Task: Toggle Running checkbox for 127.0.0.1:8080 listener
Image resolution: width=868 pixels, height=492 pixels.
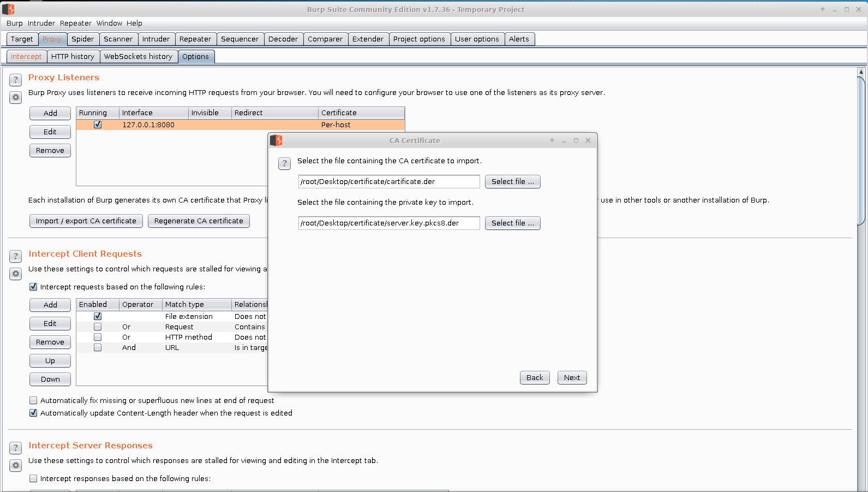Action: point(98,125)
